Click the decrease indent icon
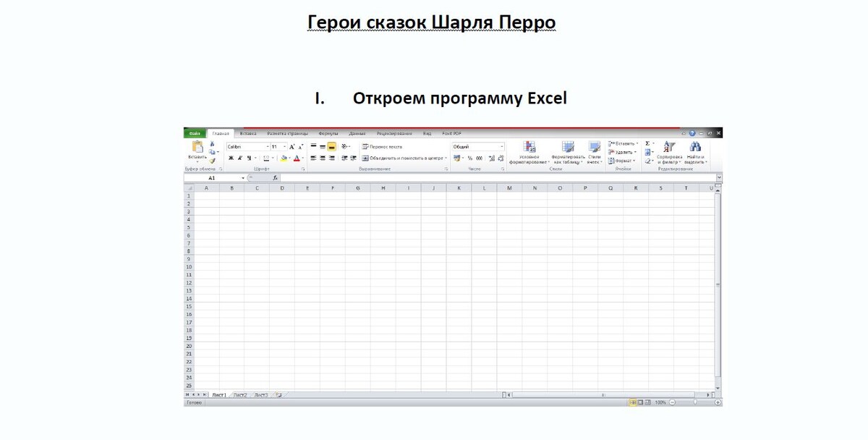This screenshot has width=868, height=440. (344, 158)
